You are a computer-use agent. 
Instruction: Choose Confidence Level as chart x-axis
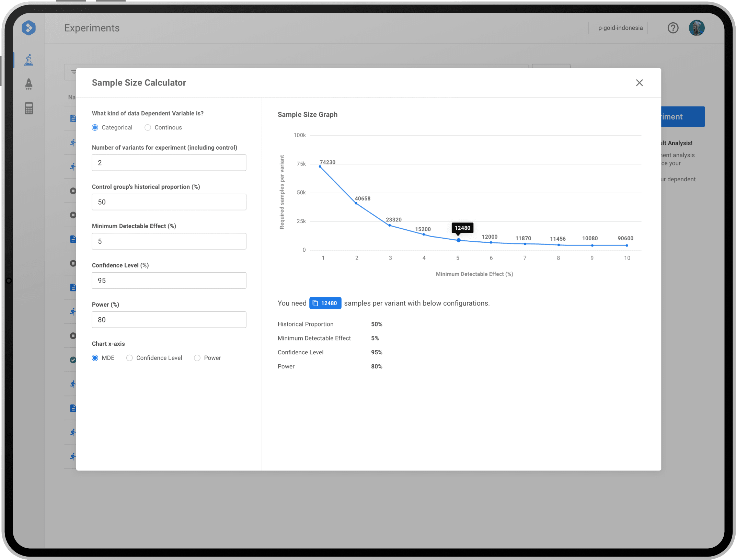coord(129,358)
